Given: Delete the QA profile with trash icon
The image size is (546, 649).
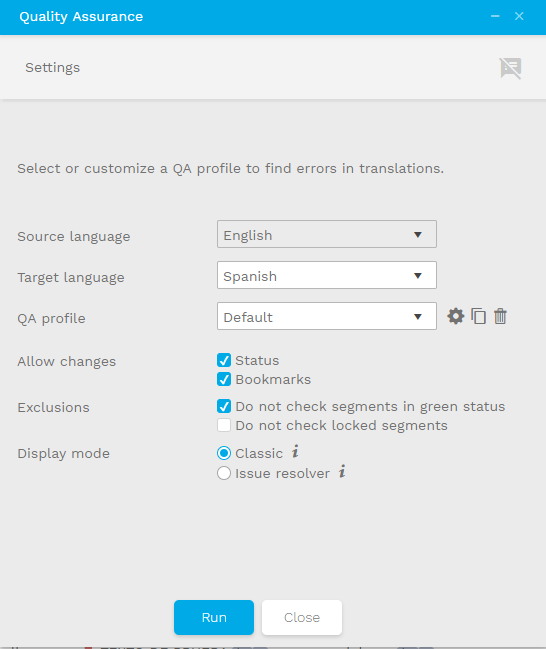Looking at the screenshot, I should tap(500, 316).
